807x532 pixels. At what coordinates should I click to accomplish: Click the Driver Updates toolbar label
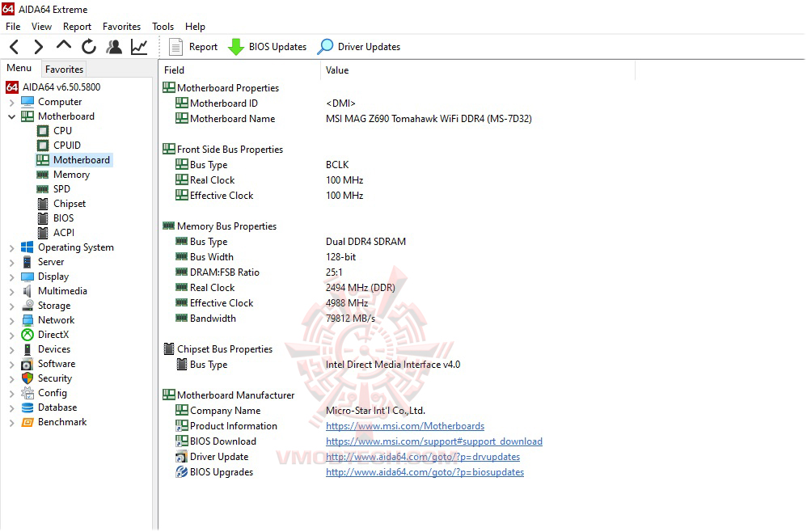click(x=369, y=47)
